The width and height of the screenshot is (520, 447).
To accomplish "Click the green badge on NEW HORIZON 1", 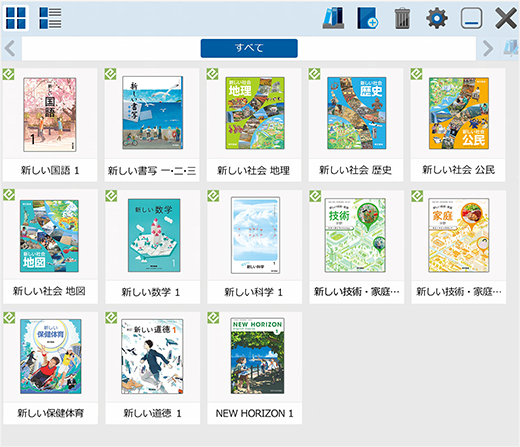I will point(213,318).
